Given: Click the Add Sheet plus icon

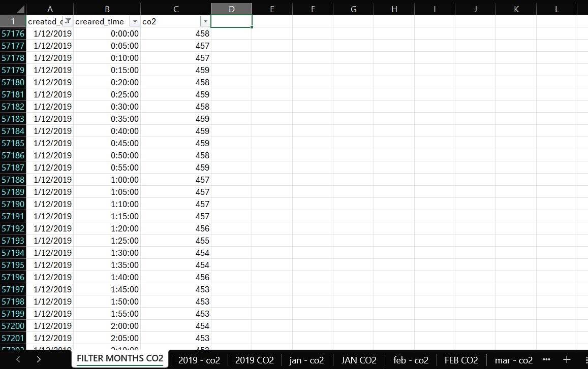Looking at the screenshot, I should click(x=566, y=360).
